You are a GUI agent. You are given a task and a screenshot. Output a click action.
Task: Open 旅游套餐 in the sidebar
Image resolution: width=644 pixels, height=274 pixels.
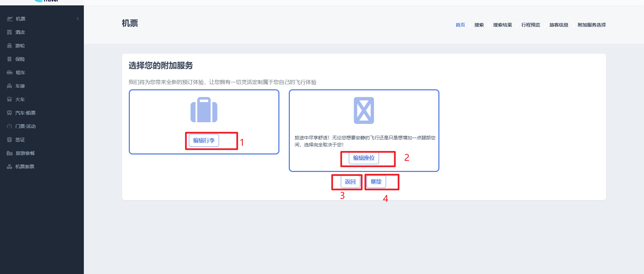point(25,153)
